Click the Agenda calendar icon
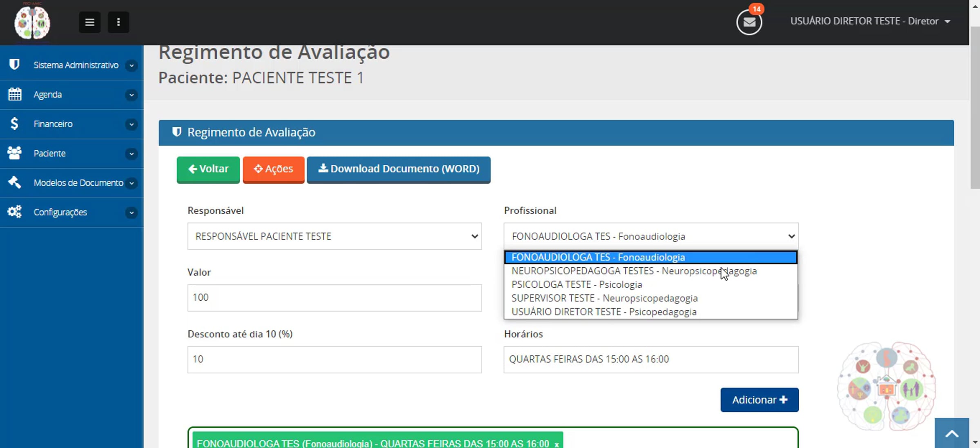The image size is (980, 448). click(15, 94)
